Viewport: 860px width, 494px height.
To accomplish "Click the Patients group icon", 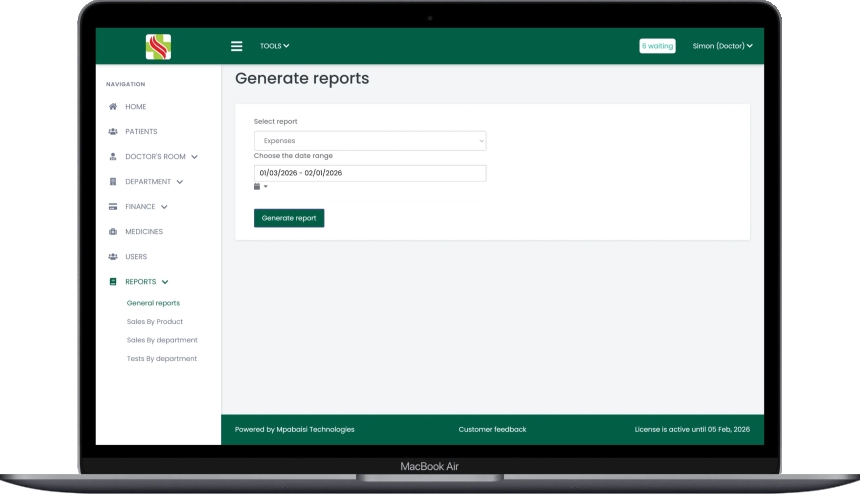I will pyautogui.click(x=113, y=132).
